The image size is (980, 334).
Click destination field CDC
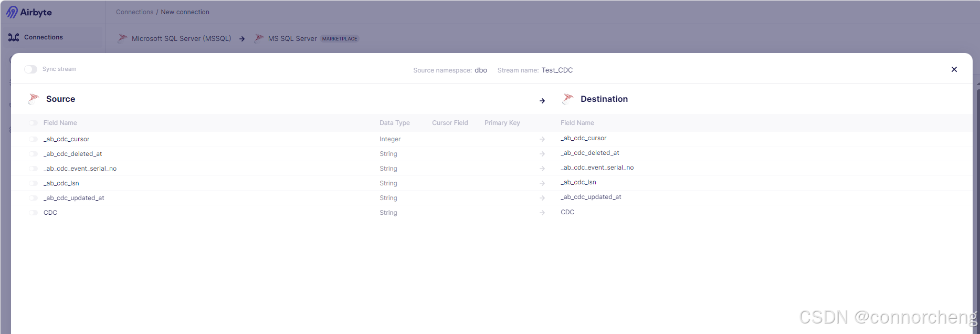[567, 212]
